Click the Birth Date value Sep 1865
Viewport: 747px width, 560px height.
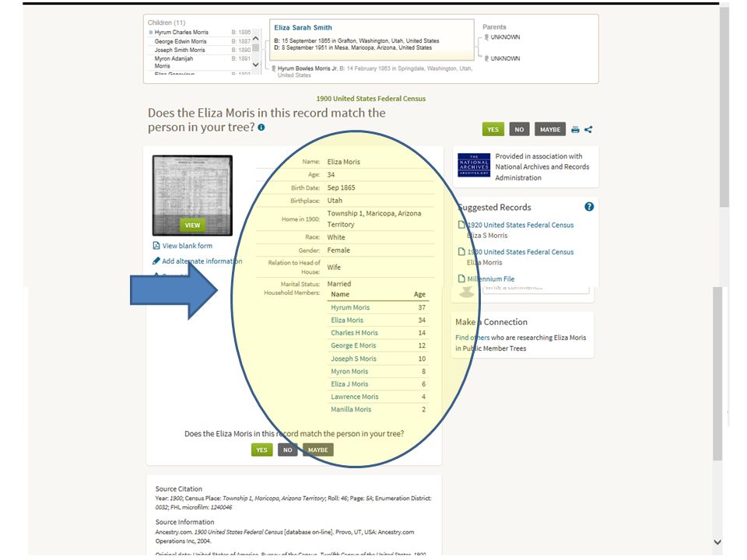click(341, 187)
